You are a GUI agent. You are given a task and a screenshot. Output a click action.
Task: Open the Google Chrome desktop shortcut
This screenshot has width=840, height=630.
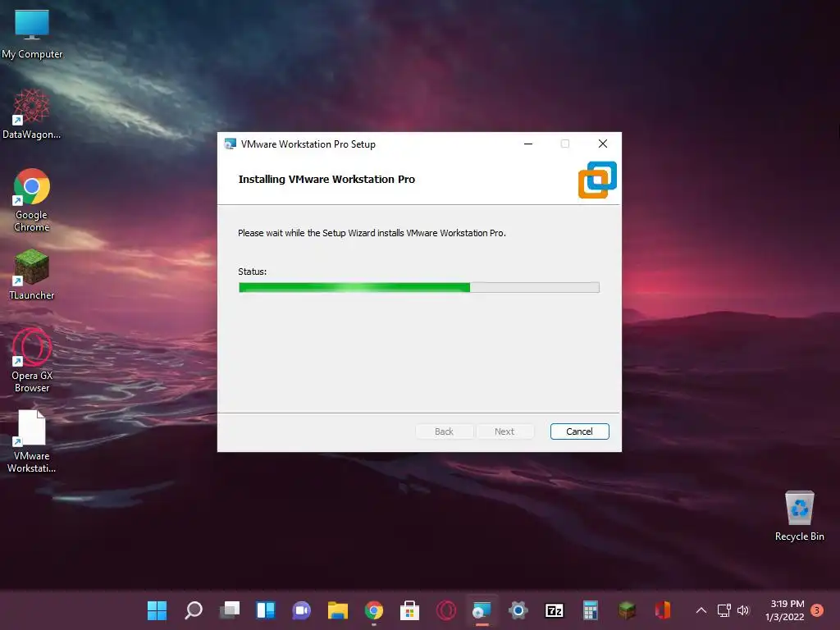coord(32,200)
